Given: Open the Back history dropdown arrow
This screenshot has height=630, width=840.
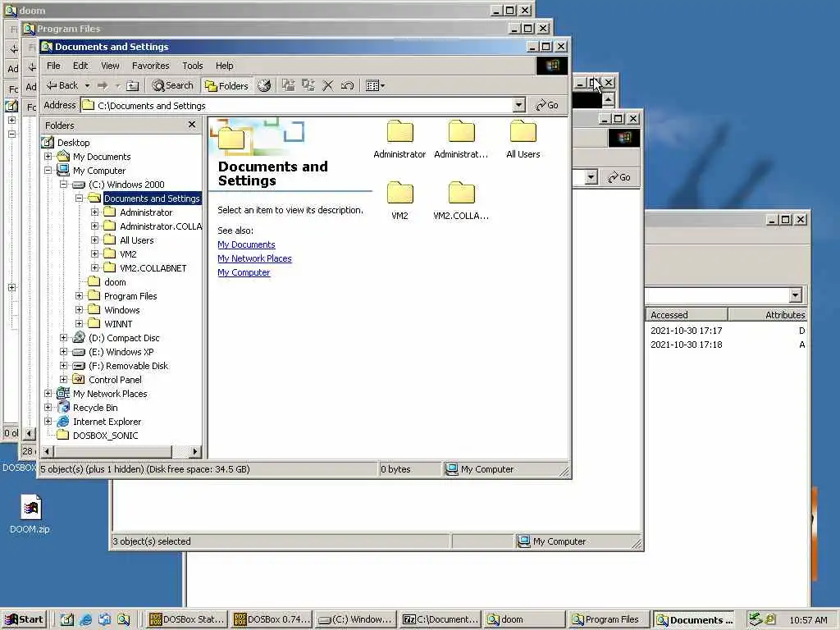Looking at the screenshot, I should [87, 85].
